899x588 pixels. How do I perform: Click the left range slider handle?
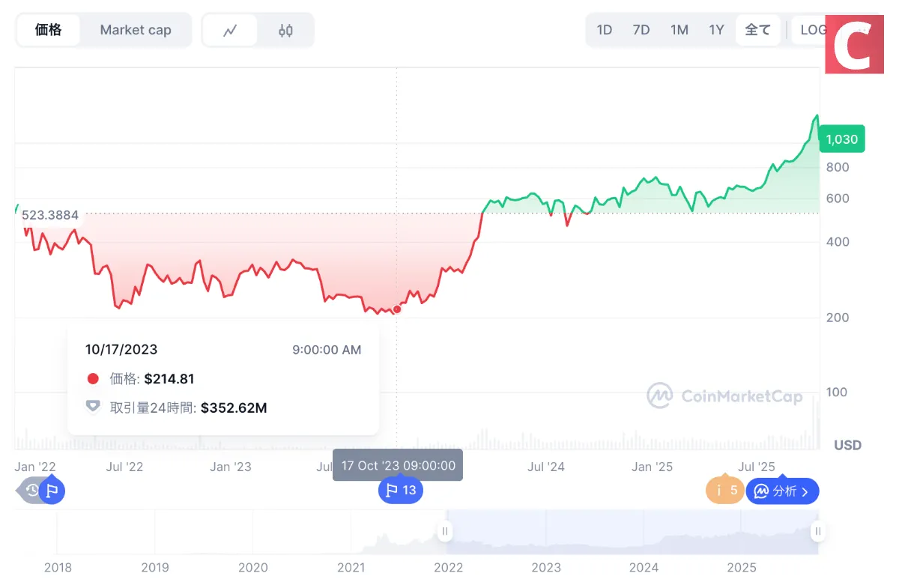[x=445, y=532]
